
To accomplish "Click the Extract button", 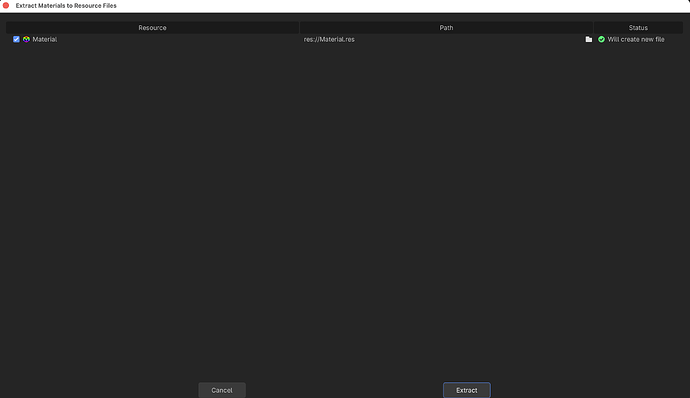I will click(466, 390).
